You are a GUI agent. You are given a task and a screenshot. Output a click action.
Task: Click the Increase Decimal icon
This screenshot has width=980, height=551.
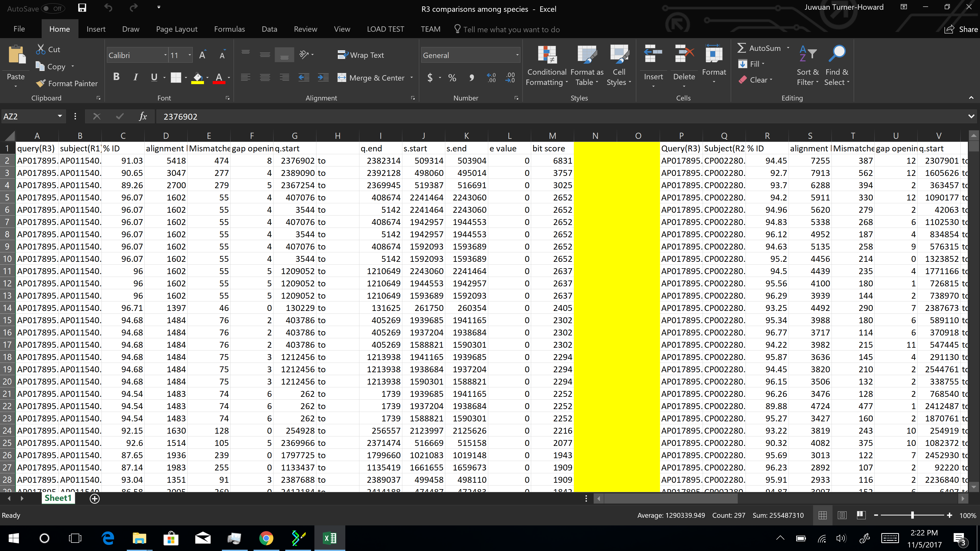click(x=491, y=78)
